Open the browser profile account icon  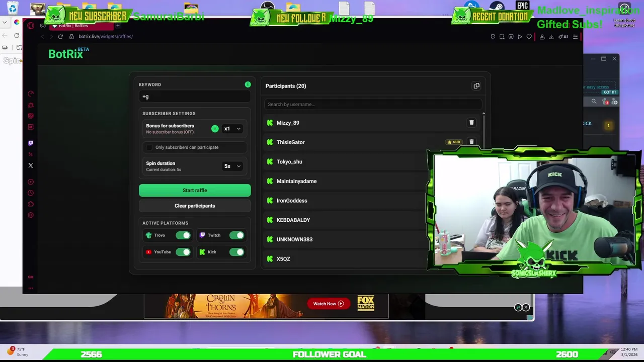(542, 37)
